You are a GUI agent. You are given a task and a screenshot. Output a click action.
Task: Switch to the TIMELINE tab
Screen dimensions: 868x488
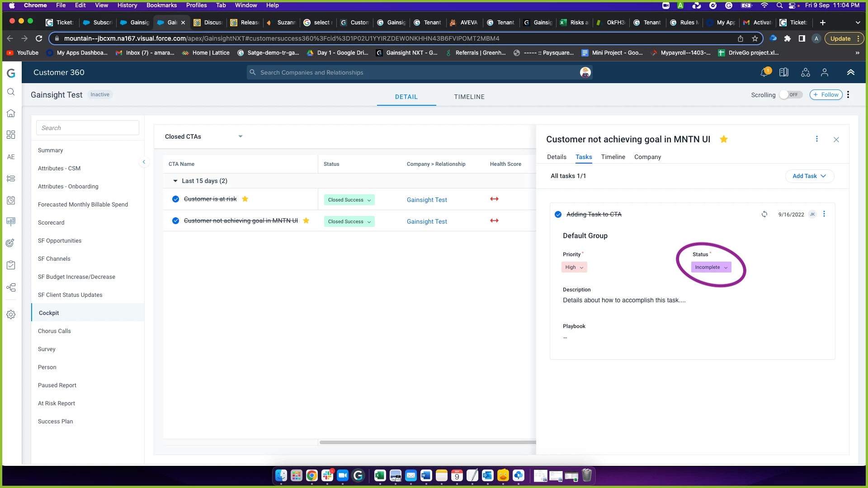coord(469,97)
